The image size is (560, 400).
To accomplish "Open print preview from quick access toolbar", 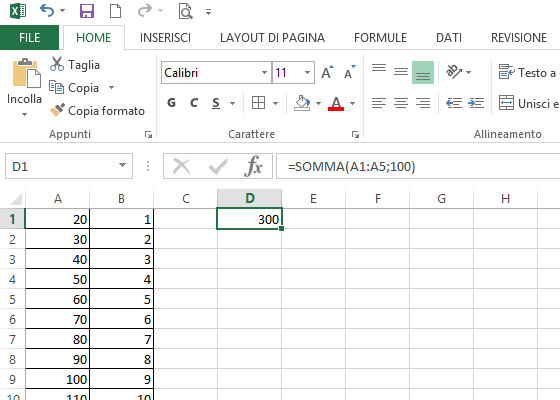I will tap(185, 11).
